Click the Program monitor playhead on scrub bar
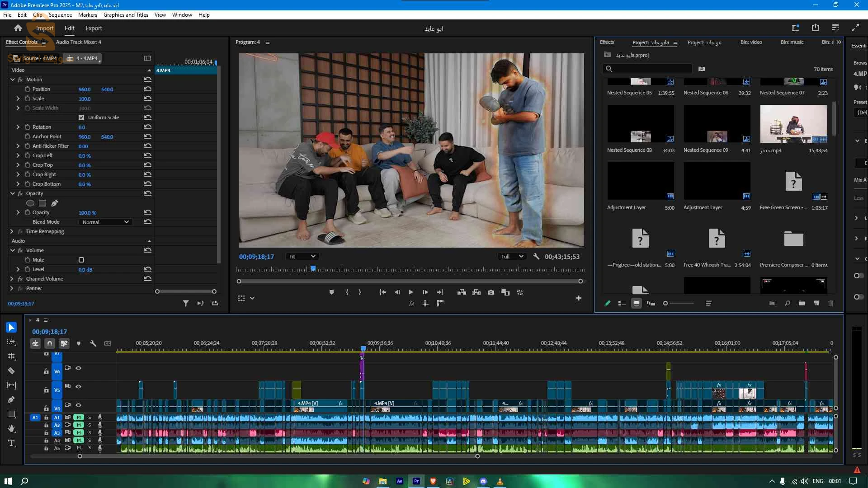Viewport: 868px width, 488px height. point(313,268)
